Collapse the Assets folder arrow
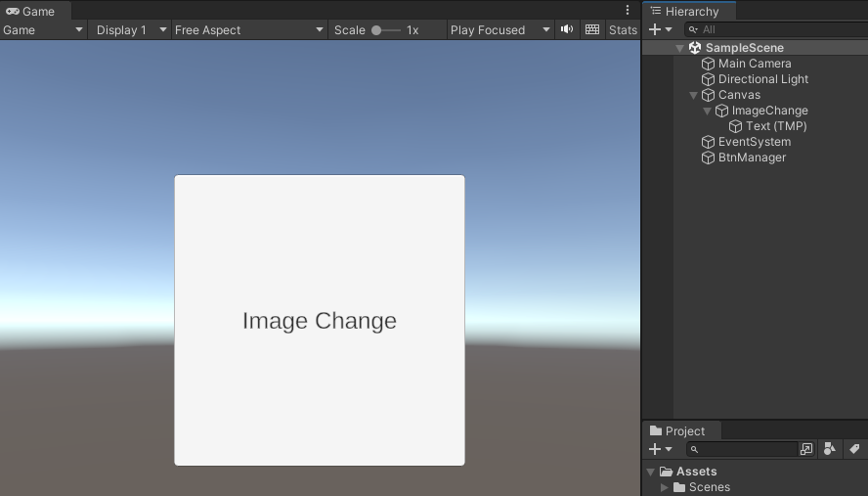This screenshot has width=868, height=496. coord(651,472)
